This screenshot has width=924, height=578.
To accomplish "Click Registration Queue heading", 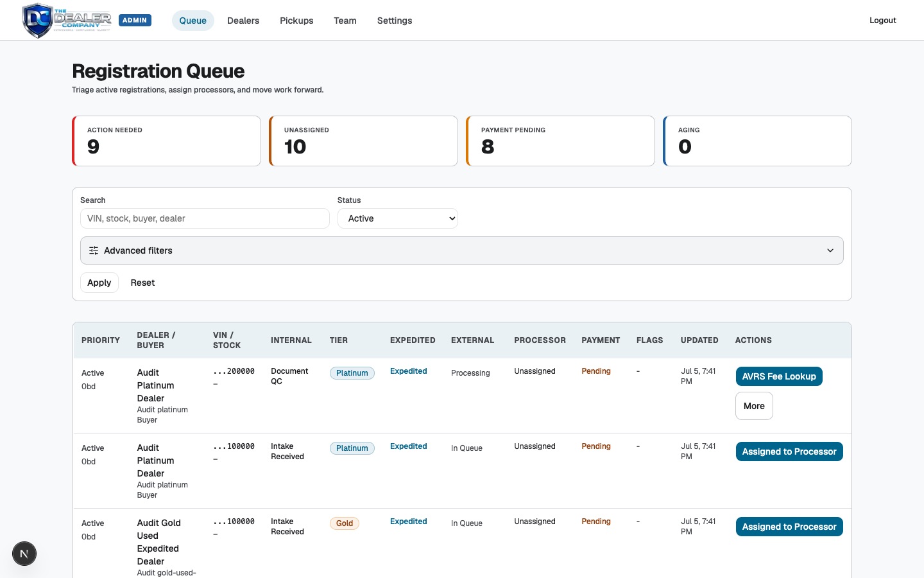I will point(158,71).
